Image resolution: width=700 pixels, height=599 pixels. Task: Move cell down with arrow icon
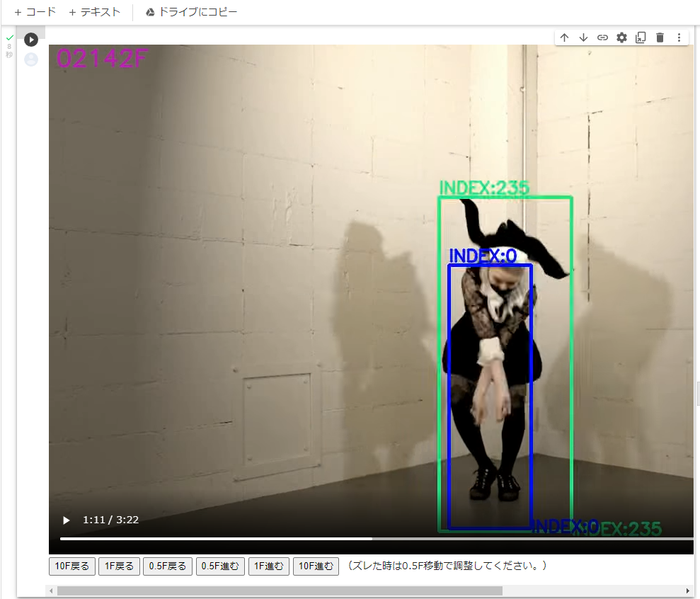pos(583,38)
